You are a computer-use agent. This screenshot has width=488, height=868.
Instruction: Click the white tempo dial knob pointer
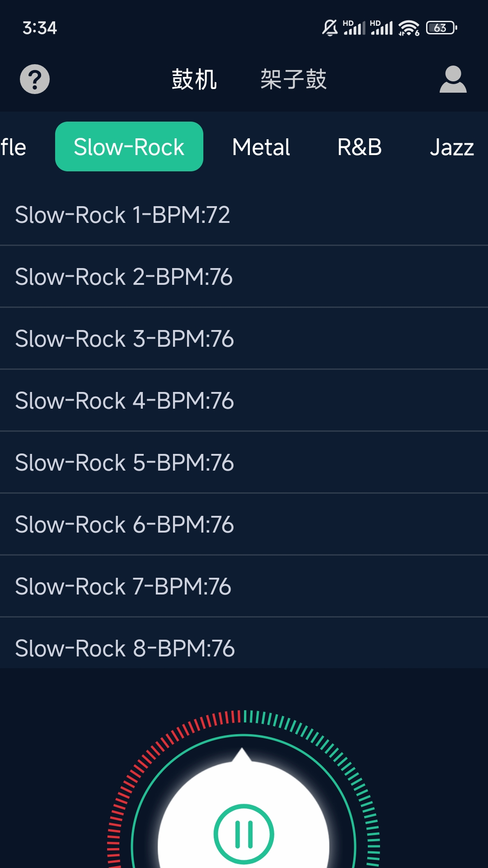point(243,757)
